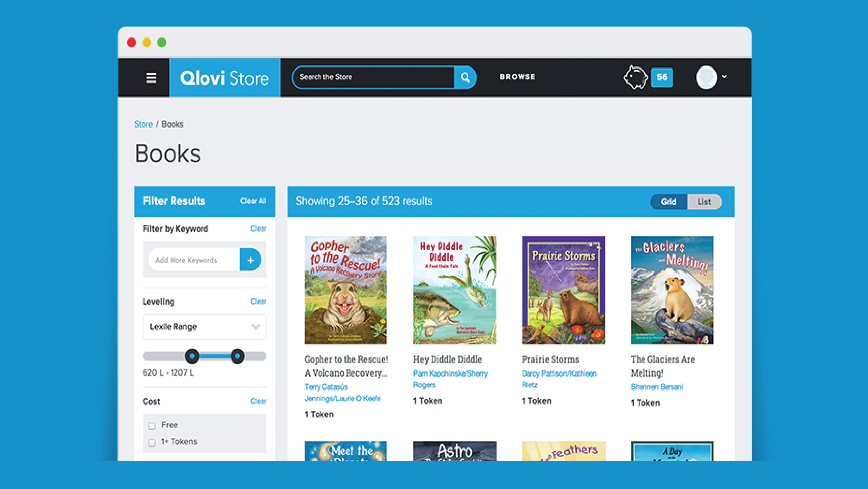This screenshot has height=489, width=868.
Task: Click the lower Lexile slider handle
Action: [192, 356]
